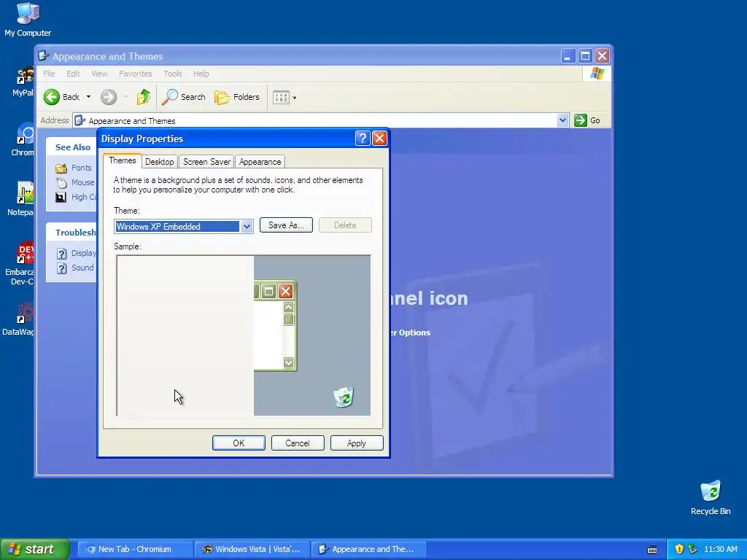Click OK in Display Properties
747x560 pixels.
[x=239, y=443]
